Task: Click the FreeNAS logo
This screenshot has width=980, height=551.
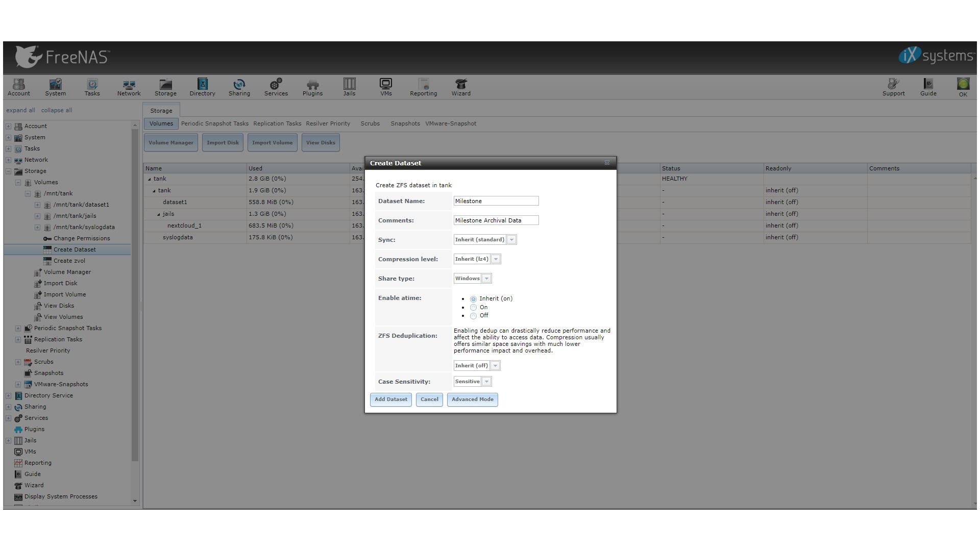Action: point(62,56)
